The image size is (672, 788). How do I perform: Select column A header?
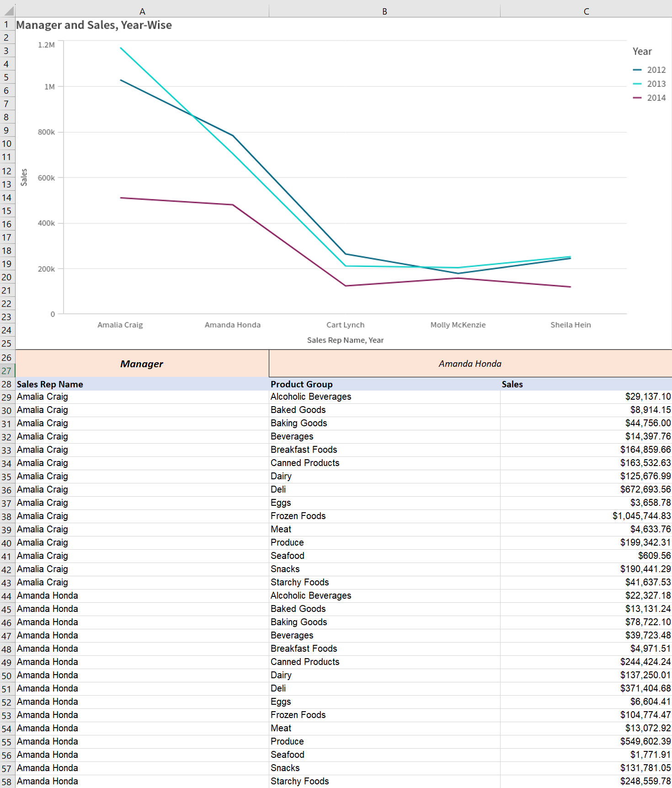click(x=142, y=11)
